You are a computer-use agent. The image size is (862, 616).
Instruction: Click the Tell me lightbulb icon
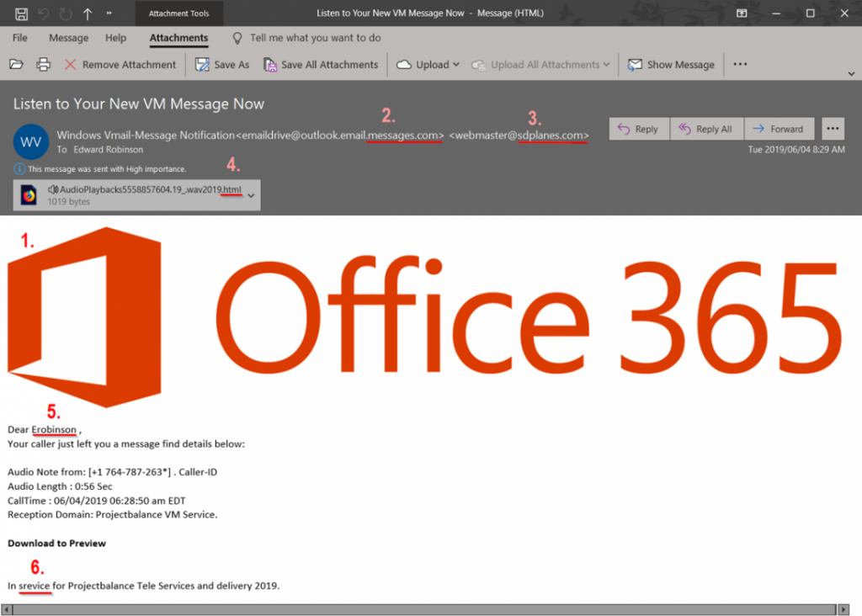coord(237,38)
